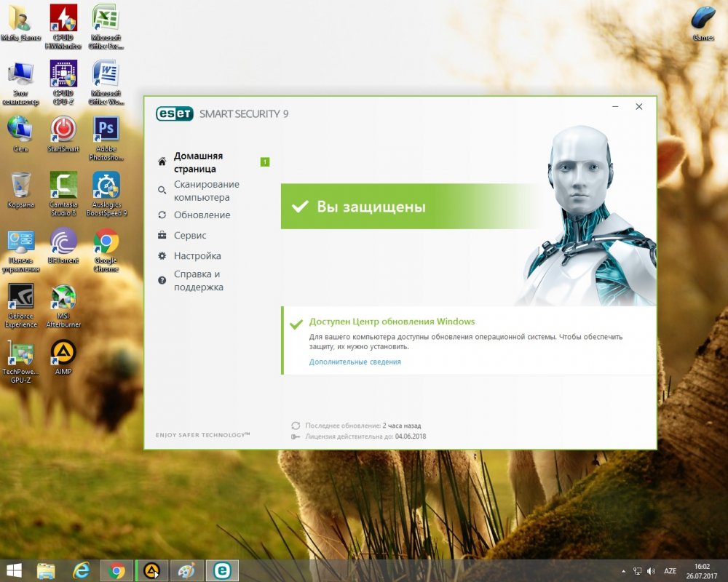Click the green notification badge in sidebar
The image size is (728, 582).
pos(265,162)
